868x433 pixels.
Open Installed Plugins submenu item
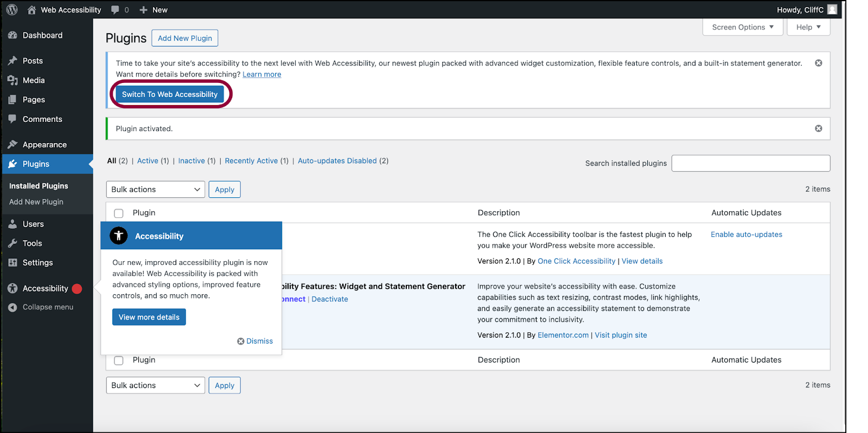39,186
